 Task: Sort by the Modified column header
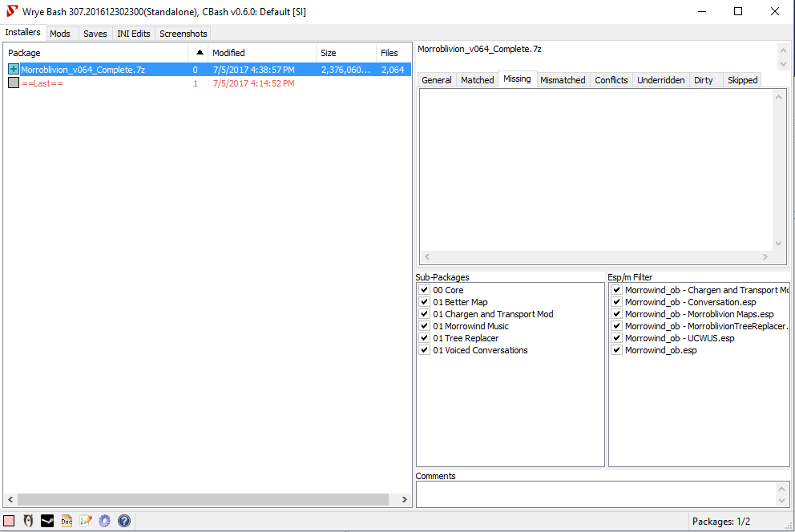262,53
